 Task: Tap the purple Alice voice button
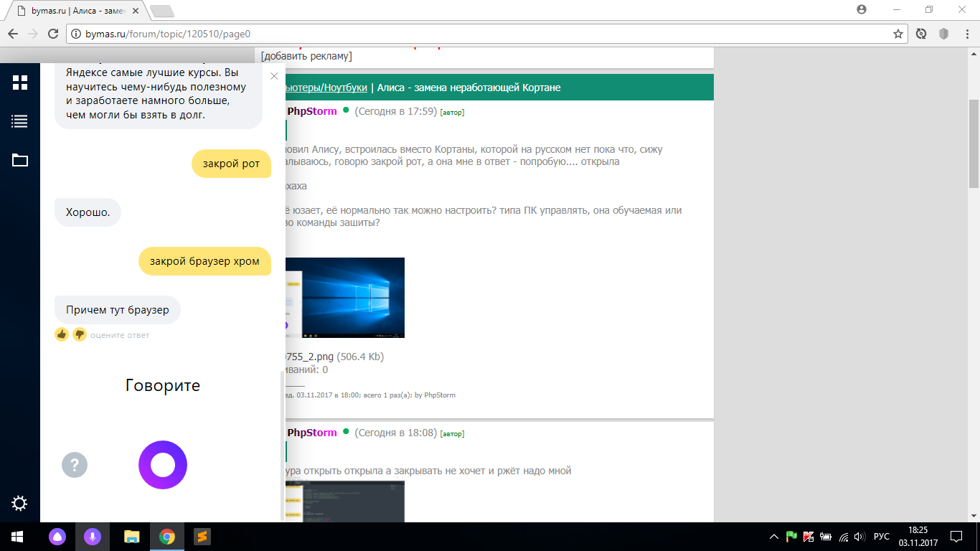[x=163, y=465]
